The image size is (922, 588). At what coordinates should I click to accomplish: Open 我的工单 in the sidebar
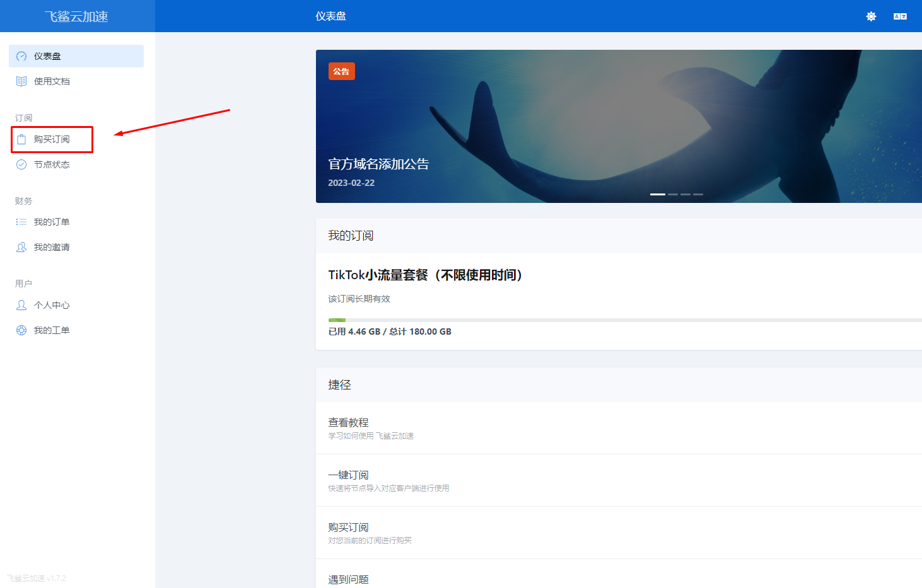click(x=76, y=330)
